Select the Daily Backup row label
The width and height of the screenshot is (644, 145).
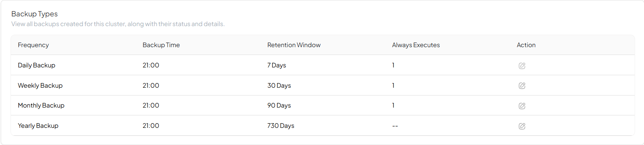(37, 65)
